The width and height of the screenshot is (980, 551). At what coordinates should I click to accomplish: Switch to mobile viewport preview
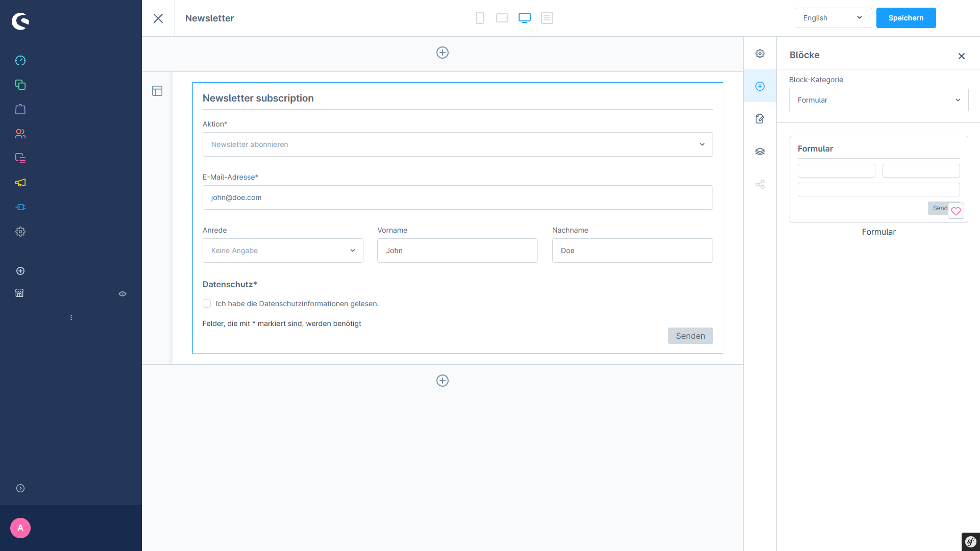coord(480,18)
